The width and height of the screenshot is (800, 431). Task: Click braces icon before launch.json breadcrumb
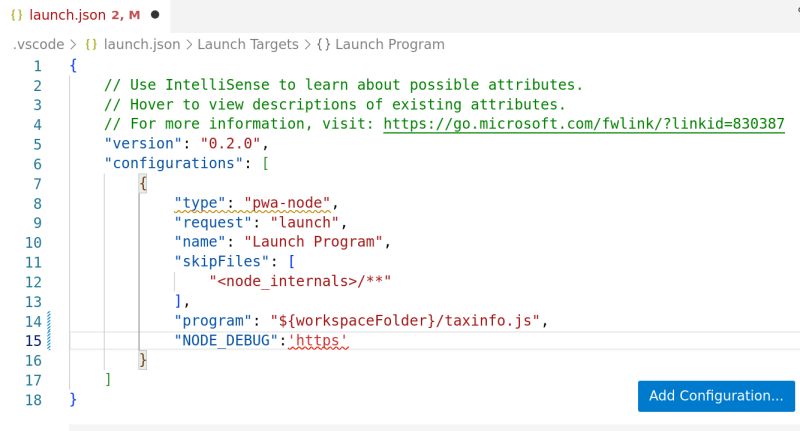(91, 44)
